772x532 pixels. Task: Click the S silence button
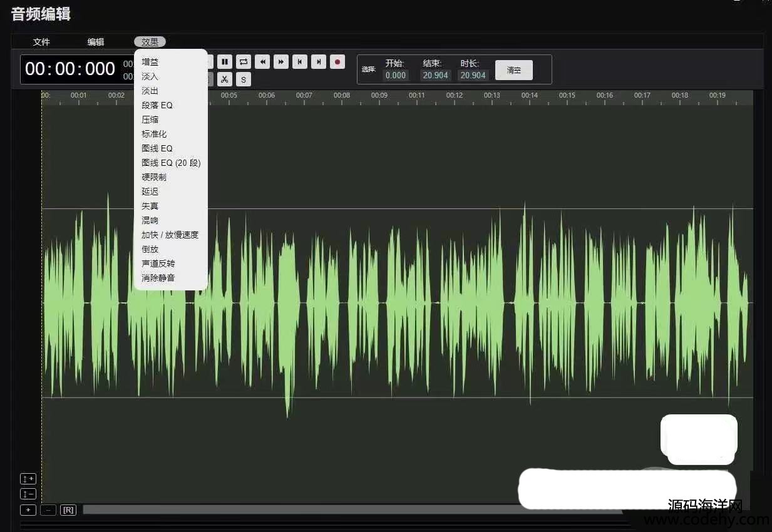[244, 79]
